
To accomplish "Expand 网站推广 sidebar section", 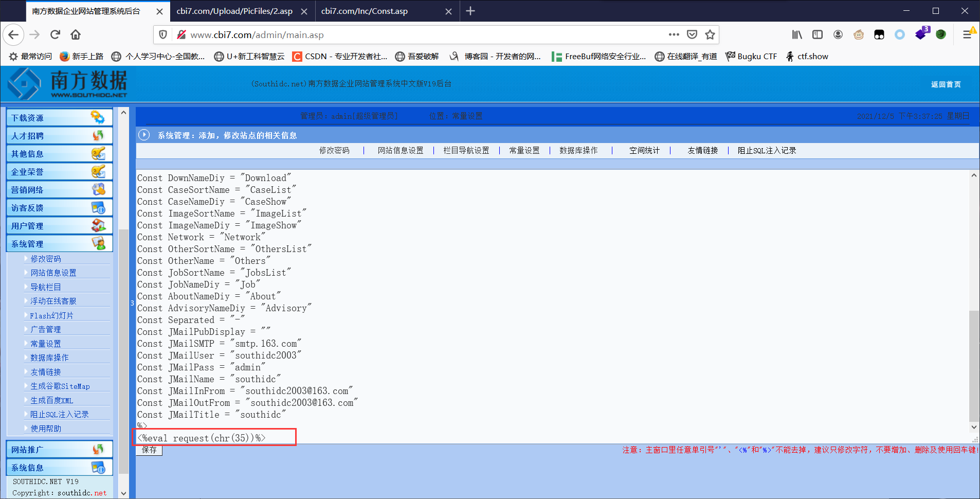I will 60,450.
